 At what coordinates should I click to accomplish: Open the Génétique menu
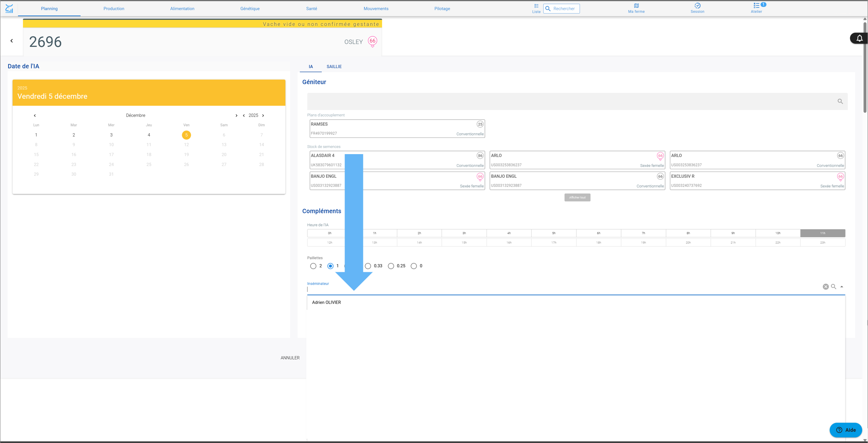coord(250,9)
